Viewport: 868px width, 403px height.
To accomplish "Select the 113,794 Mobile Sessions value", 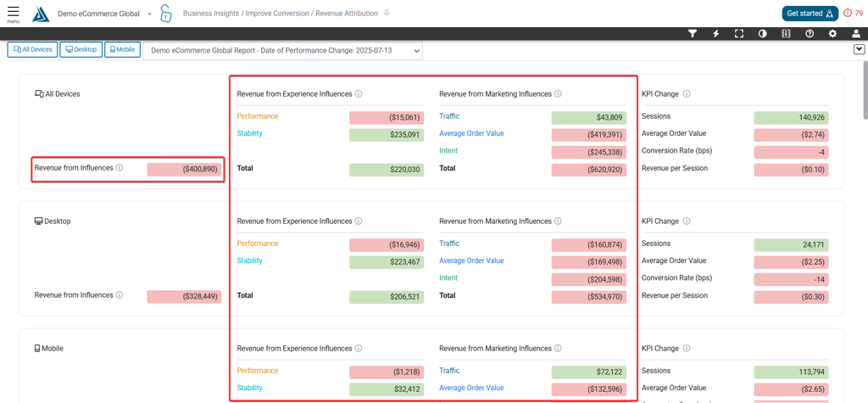I will tap(791, 372).
